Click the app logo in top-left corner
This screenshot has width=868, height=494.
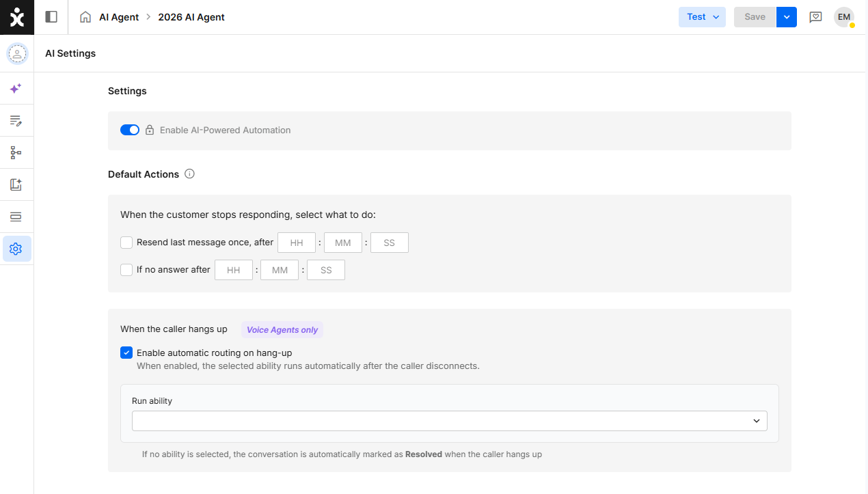pos(17,17)
